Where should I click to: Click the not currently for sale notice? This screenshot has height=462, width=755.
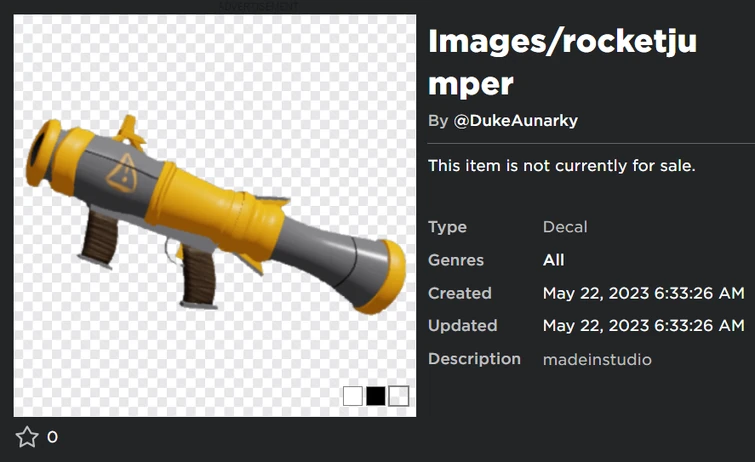coord(561,166)
